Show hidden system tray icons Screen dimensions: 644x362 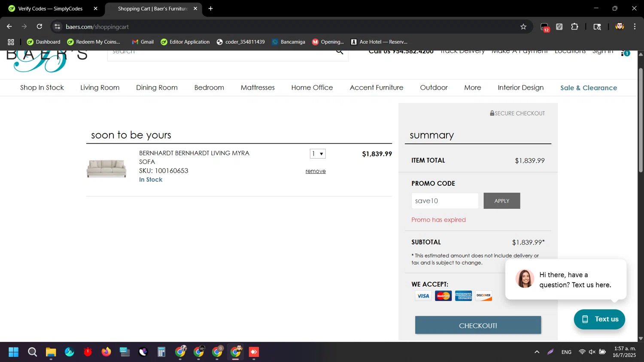[537, 352]
